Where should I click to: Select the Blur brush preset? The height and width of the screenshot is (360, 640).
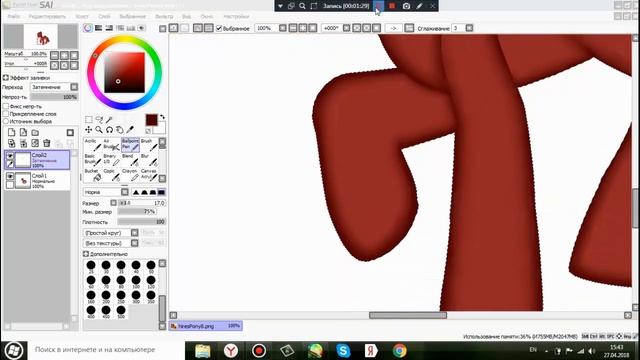(x=149, y=160)
